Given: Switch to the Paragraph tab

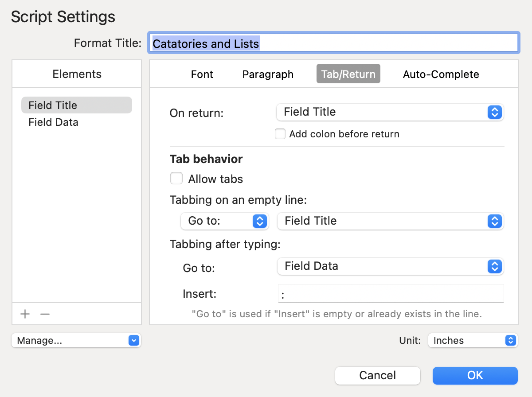Looking at the screenshot, I should point(268,74).
